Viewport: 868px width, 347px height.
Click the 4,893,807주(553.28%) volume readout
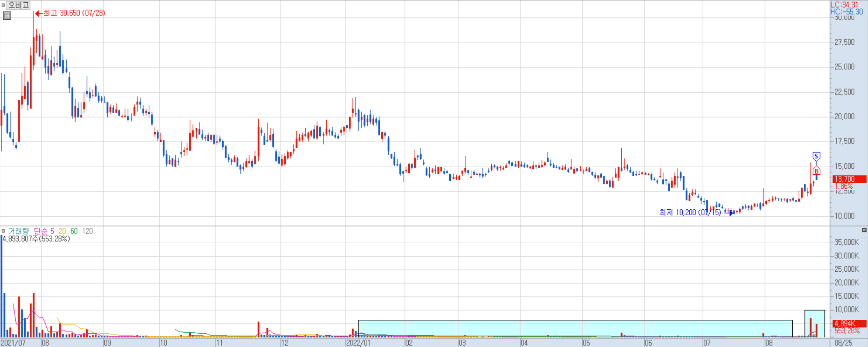(36, 239)
